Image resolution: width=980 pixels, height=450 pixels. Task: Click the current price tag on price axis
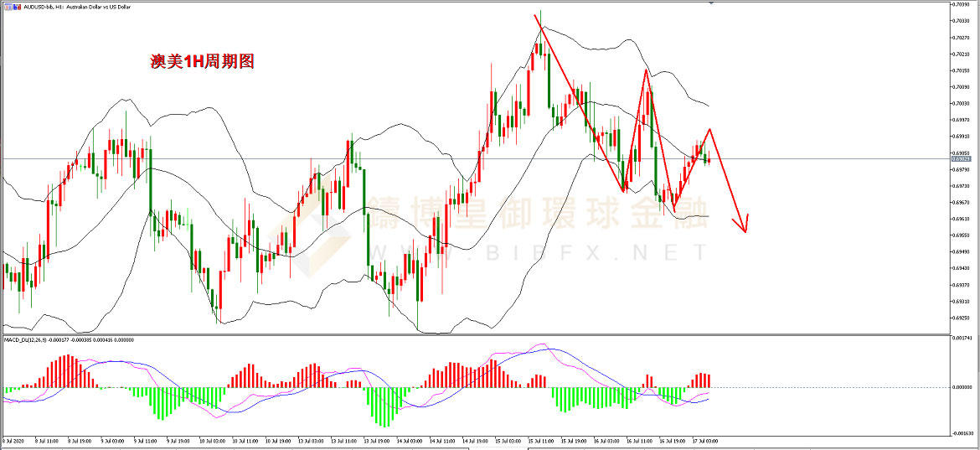tap(962, 158)
